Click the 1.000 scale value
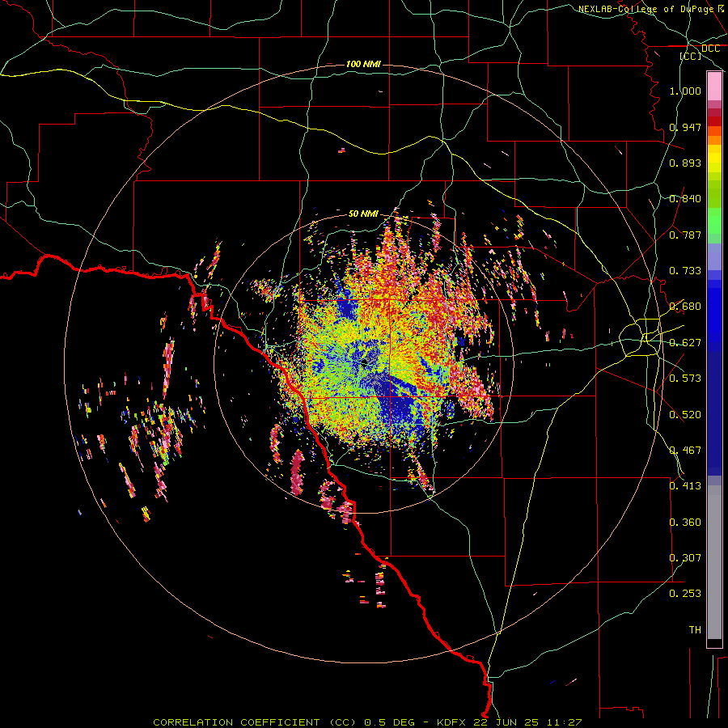Screen dimensions: 728x728 coord(685,91)
